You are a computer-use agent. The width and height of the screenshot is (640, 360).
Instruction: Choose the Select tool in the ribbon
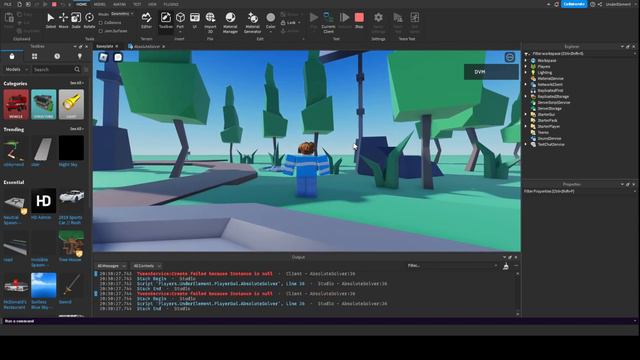(51, 20)
